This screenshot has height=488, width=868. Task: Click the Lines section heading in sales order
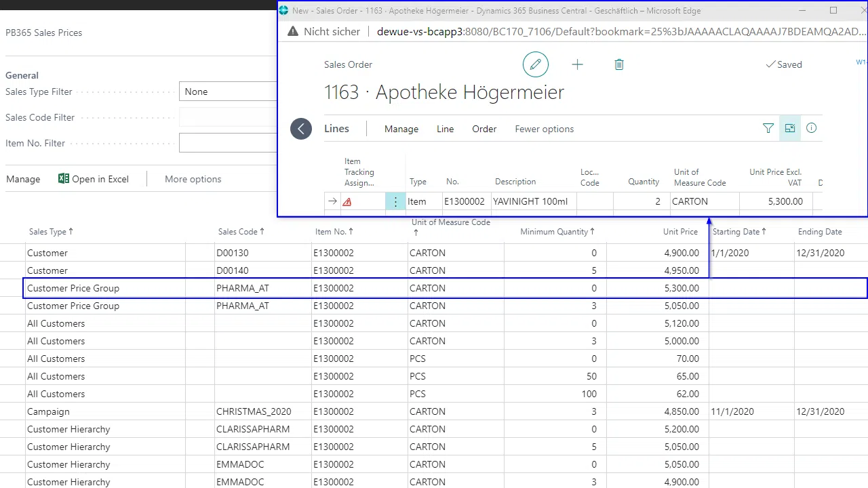[336, 129]
